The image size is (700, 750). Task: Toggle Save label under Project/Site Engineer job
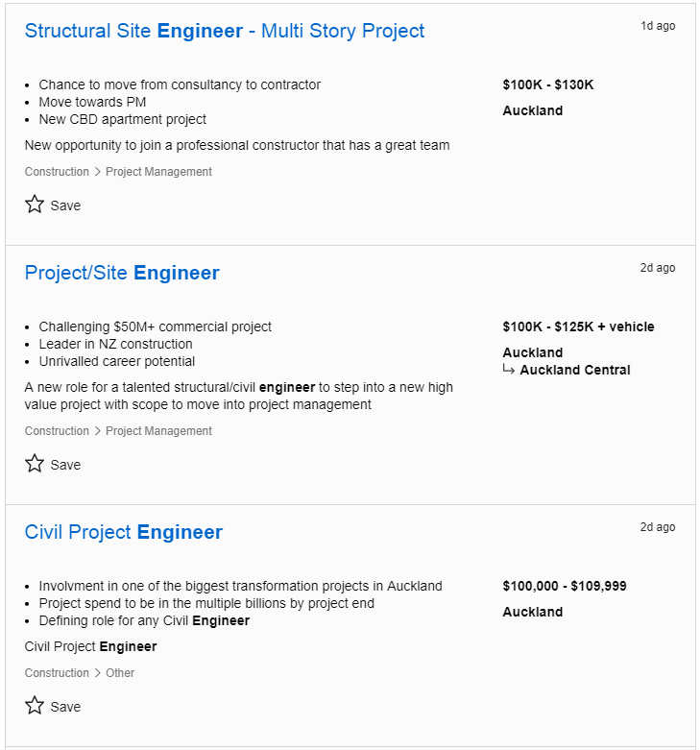(65, 465)
